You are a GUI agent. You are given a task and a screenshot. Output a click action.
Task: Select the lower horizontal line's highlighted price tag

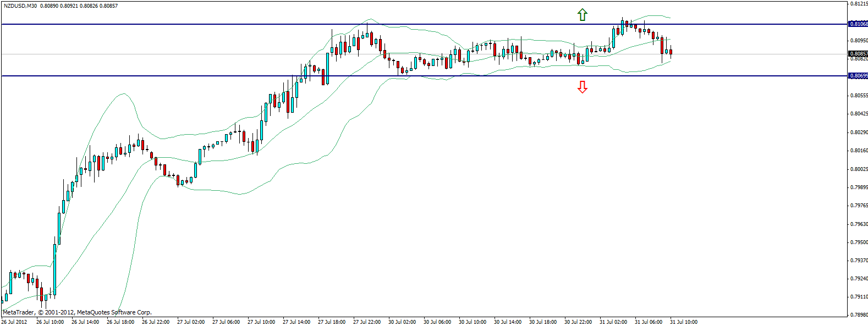coord(858,76)
